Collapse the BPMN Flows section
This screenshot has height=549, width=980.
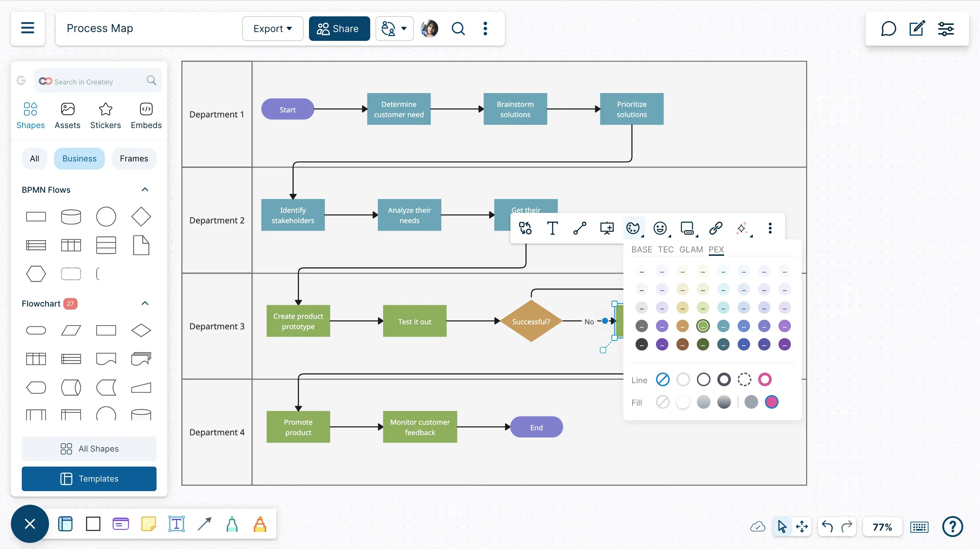click(x=145, y=189)
